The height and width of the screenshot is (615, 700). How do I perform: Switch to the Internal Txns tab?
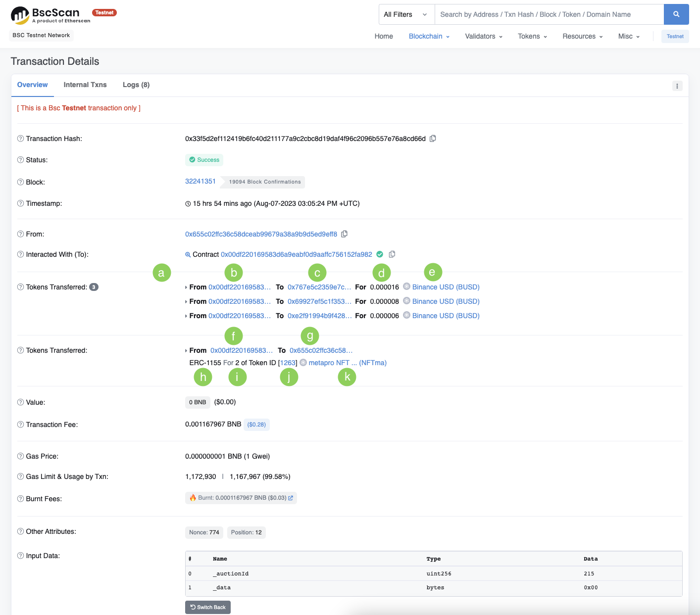(x=85, y=85)
